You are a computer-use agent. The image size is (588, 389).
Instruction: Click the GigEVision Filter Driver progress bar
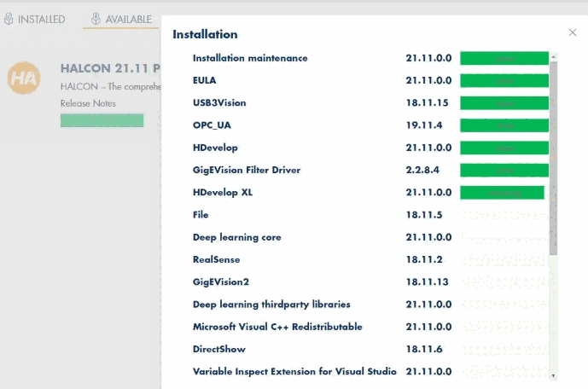(504, 170)
